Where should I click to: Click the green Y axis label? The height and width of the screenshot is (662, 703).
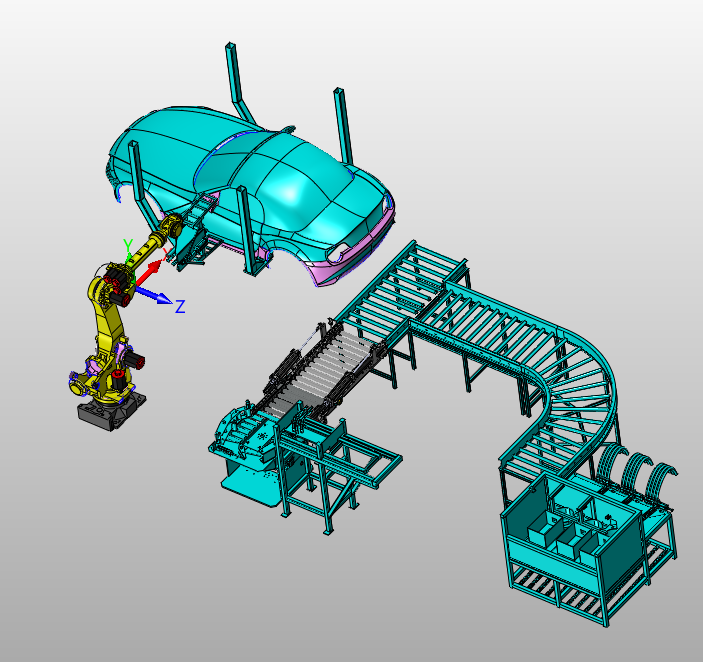(128, 246)
